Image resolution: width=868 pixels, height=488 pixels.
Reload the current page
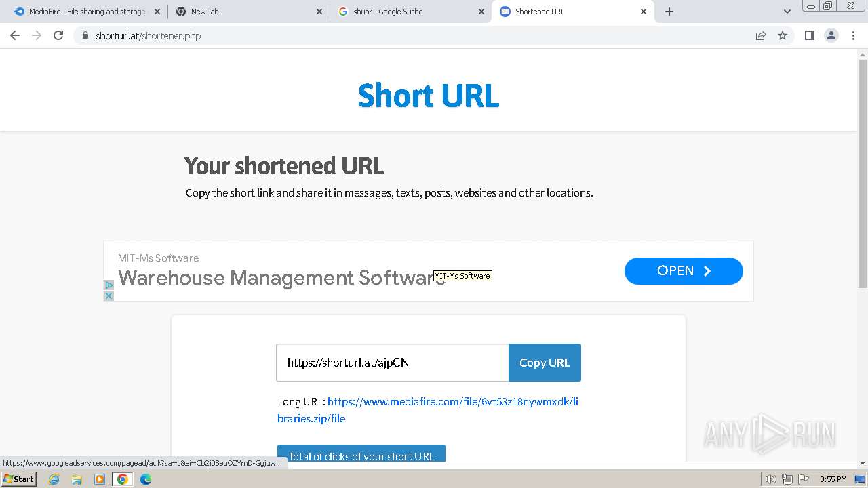point(58,36)
